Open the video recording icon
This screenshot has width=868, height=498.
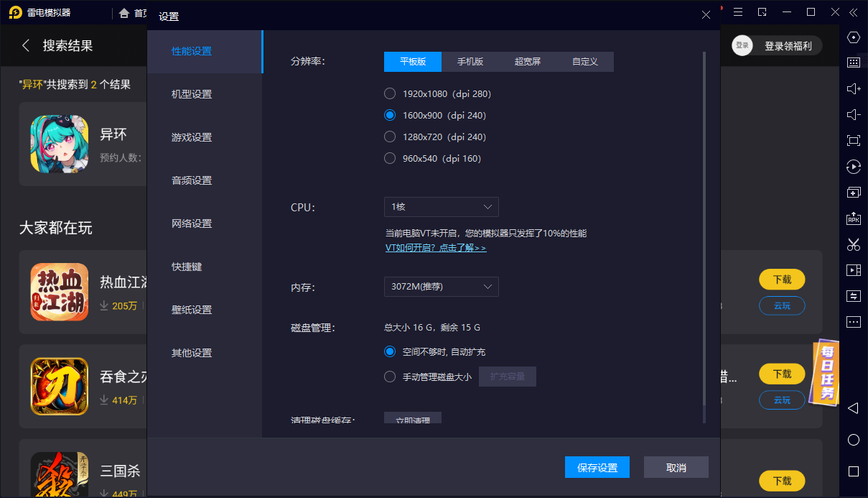(853, 270)
